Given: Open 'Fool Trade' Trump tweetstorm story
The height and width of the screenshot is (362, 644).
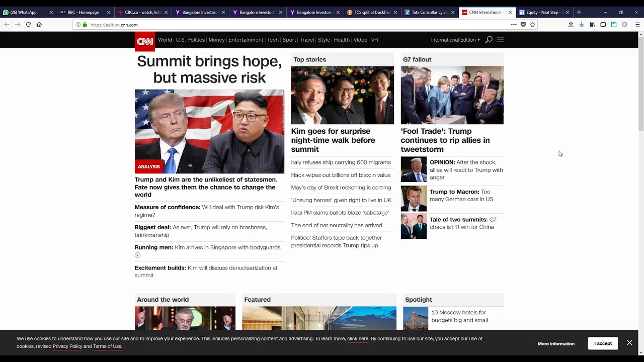Looking at the screenshot, I should click(445, 140).
